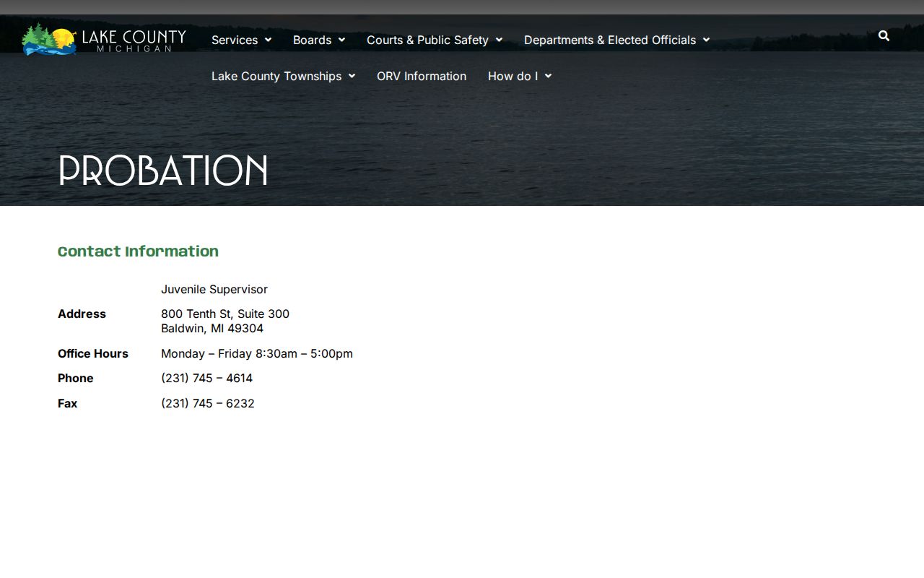Expand Courts & Public Safety chevron
Image resolution: width=924 pixels, height=578 pixels.
[x=499, y=40]
